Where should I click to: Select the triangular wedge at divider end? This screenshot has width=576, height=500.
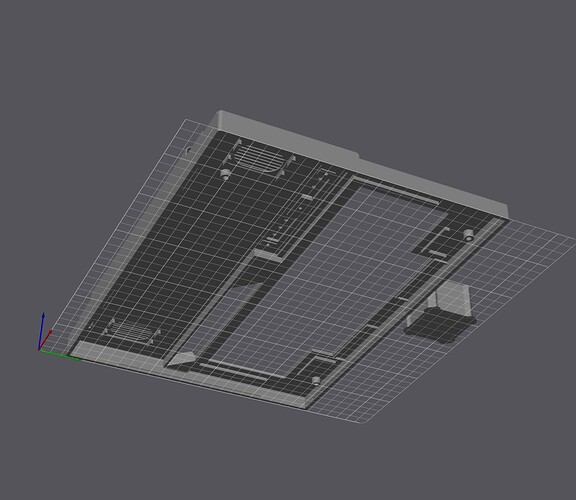181,359
